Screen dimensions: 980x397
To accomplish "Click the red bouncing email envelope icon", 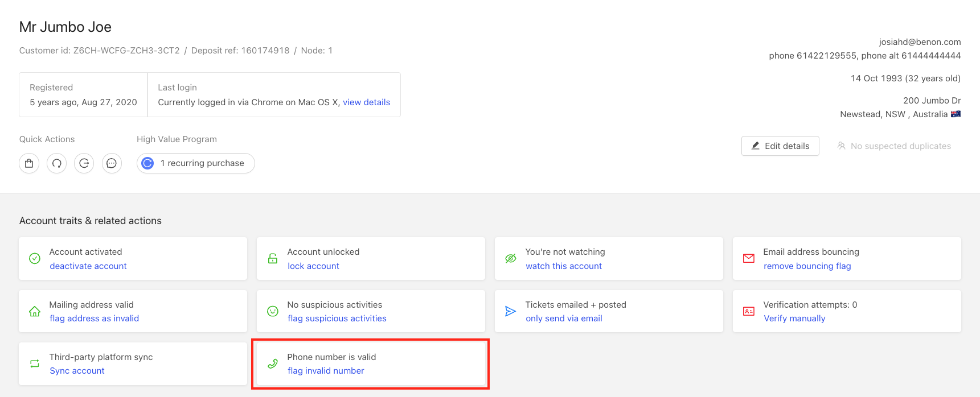I will click(749, 259).
